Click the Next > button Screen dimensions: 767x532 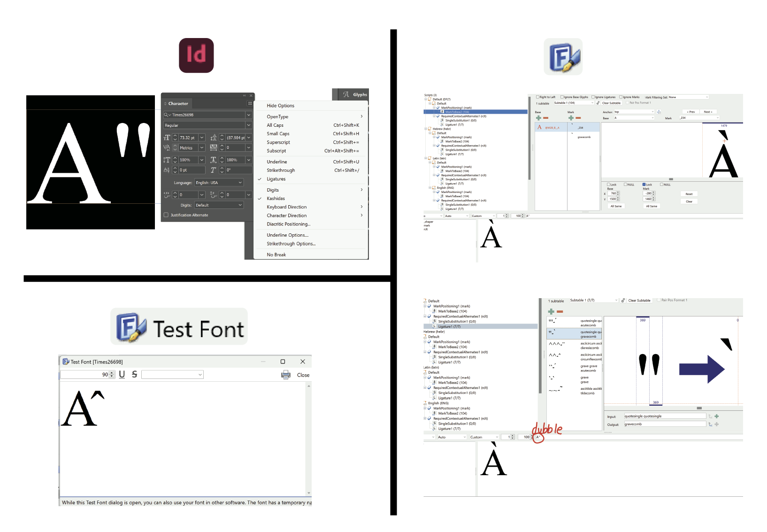708,112
